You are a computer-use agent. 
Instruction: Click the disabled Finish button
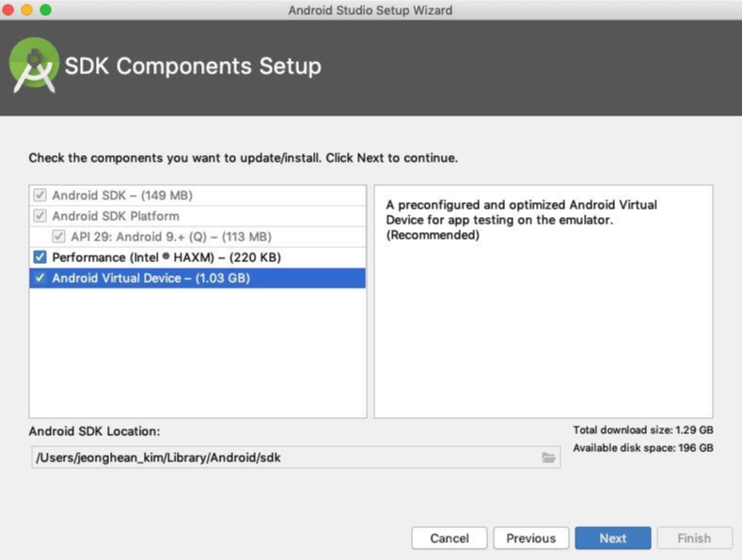coord(694,538)
